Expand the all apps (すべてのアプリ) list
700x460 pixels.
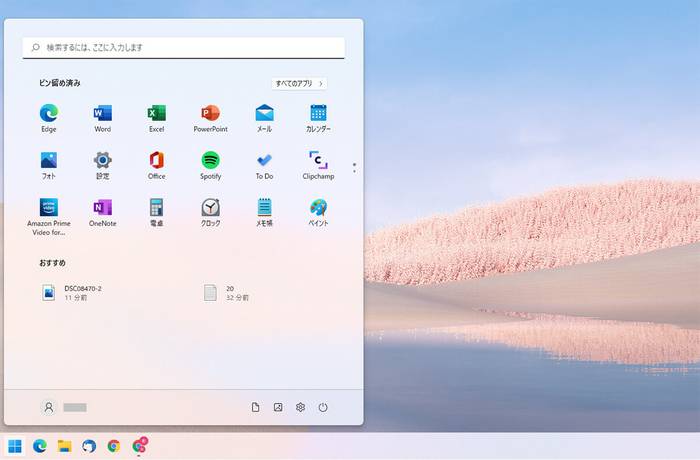pyautogui.click(x=299, y=84)
